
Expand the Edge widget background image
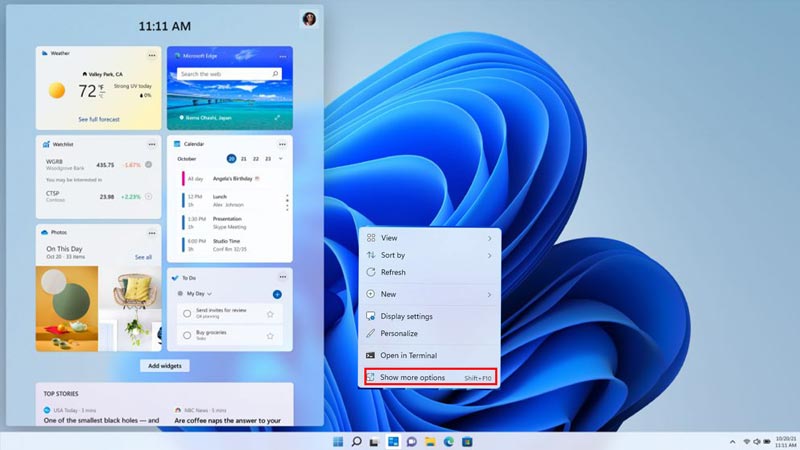point(277,118)
